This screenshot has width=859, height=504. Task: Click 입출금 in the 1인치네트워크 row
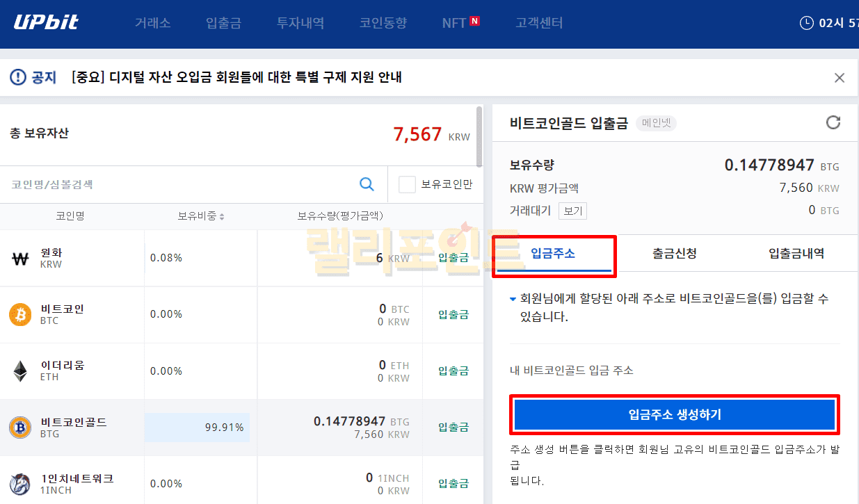pyautogui.click(x=453, y=483)
